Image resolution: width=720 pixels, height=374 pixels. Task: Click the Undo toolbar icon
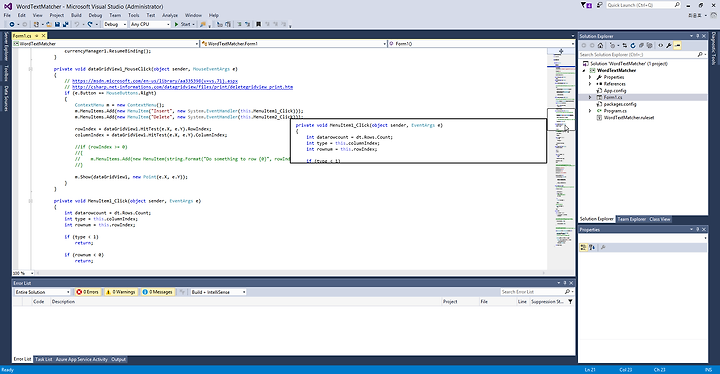pyautogui.click(x=77, y=24)
